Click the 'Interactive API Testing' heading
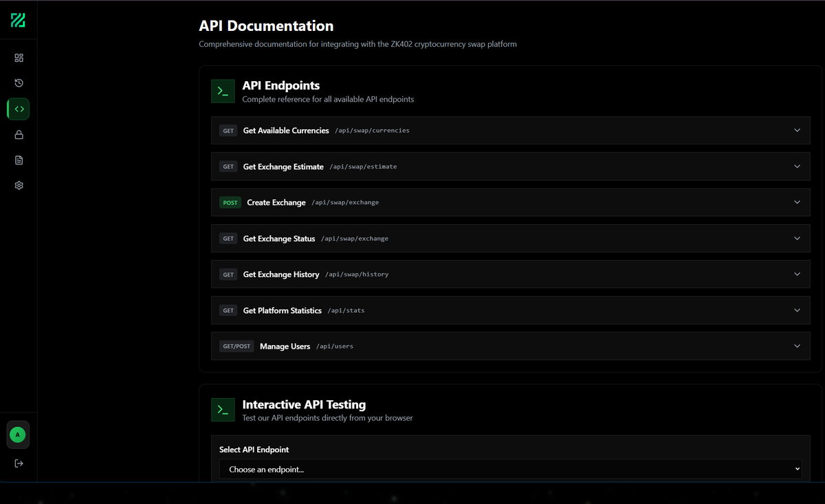 [304, 404]
